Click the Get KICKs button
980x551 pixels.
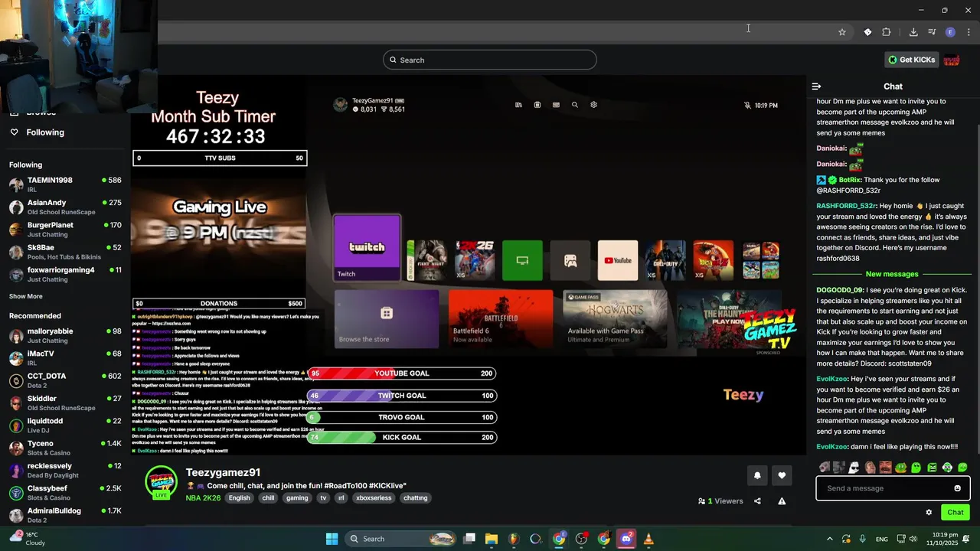pos(911,60)
